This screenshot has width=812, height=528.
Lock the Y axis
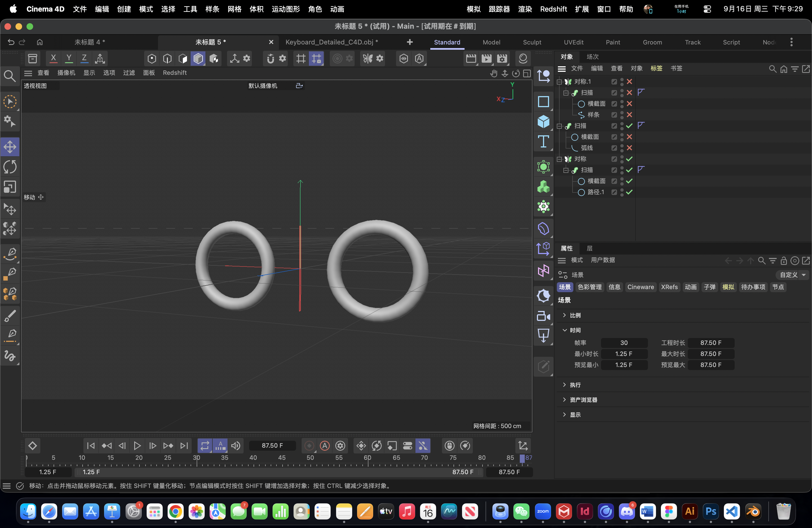(x=69, y=59)
